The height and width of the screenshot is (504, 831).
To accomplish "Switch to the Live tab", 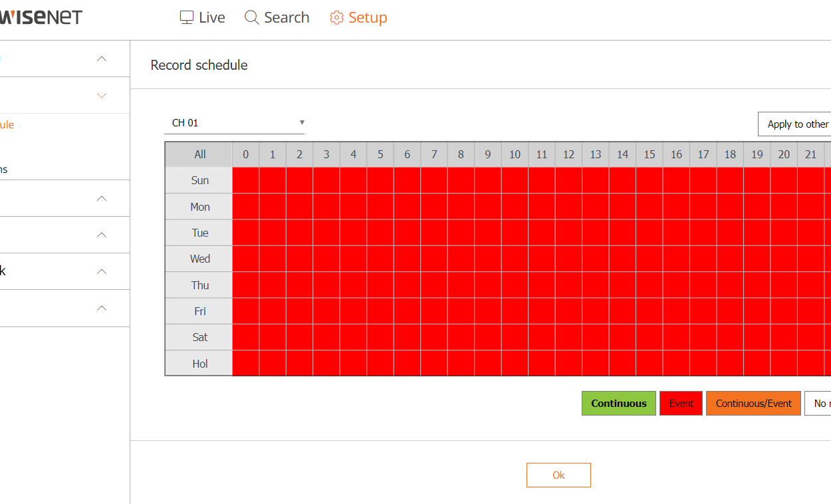I will 203,17.
